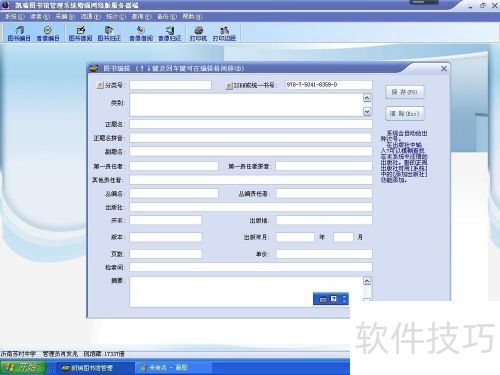Open the 统计 menu
This screenshot has width=500, height=375.
pos(116,17)
